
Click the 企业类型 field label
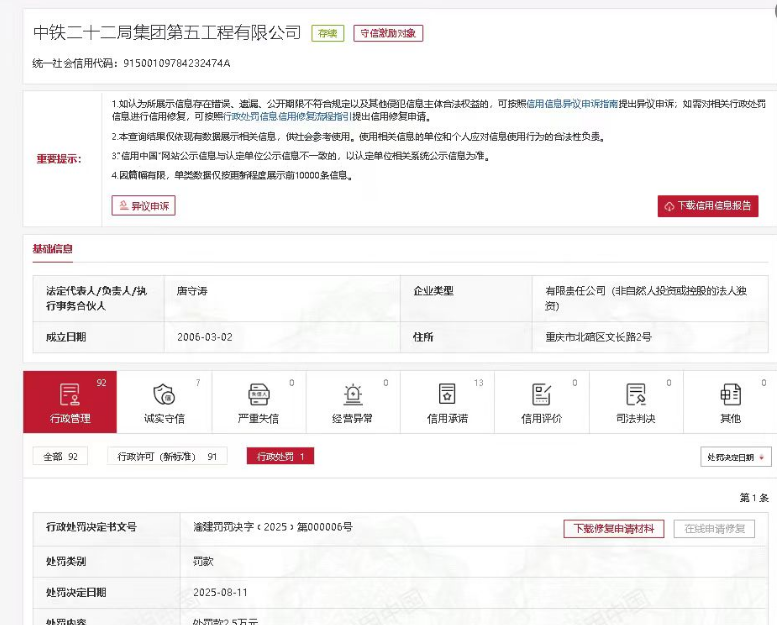[x=434, y=291]
